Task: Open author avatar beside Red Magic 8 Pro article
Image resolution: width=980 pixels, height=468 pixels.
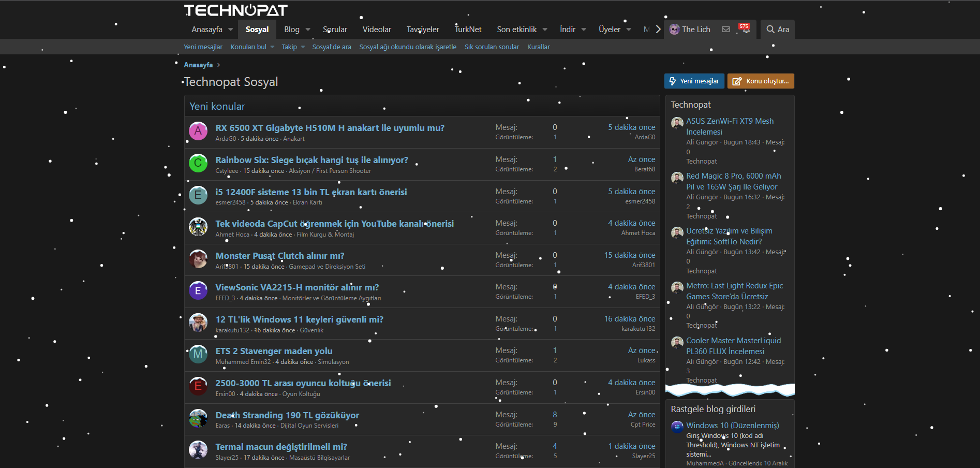Action: pos(677,178)
